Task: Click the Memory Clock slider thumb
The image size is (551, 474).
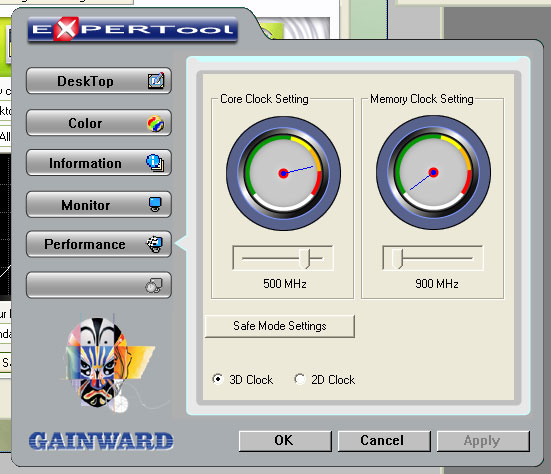Action: coord(397,258)
